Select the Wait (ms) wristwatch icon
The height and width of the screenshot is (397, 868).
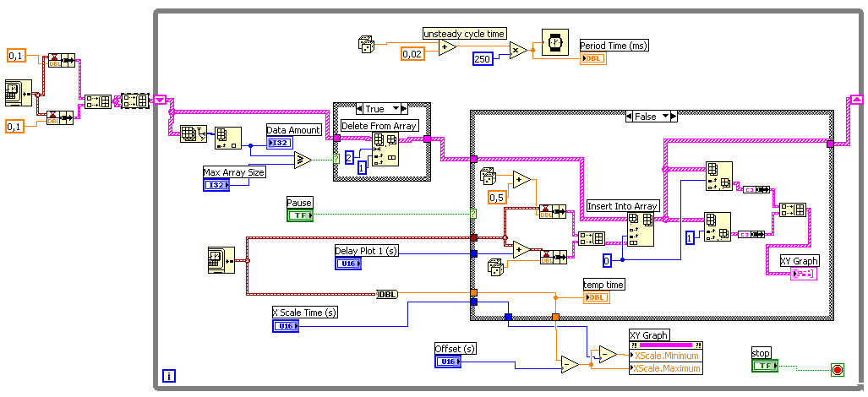[x=555, y=42]
